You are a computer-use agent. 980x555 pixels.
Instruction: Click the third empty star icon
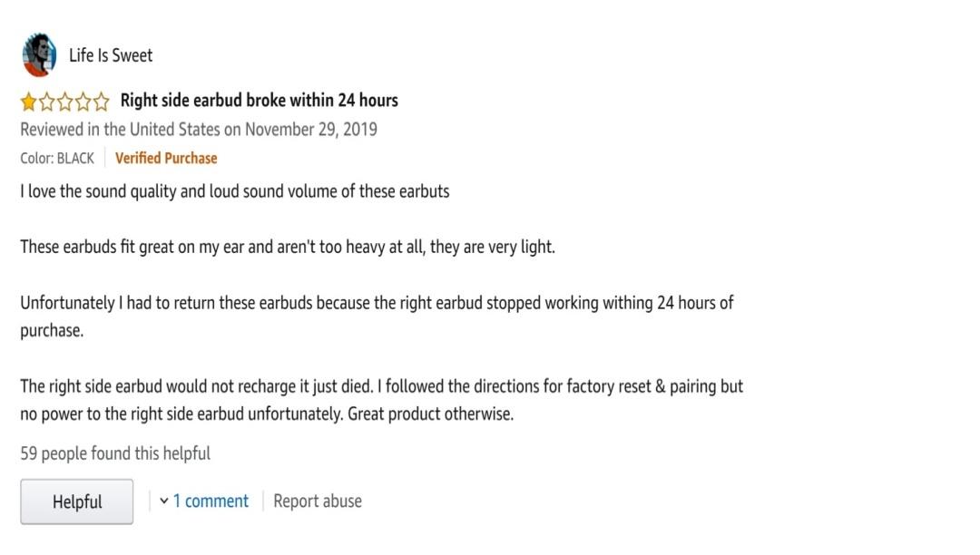point(65,102)
